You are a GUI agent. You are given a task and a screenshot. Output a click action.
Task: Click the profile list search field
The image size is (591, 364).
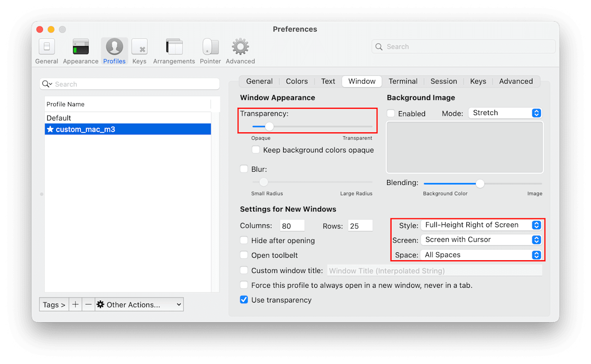pos(130,84)
